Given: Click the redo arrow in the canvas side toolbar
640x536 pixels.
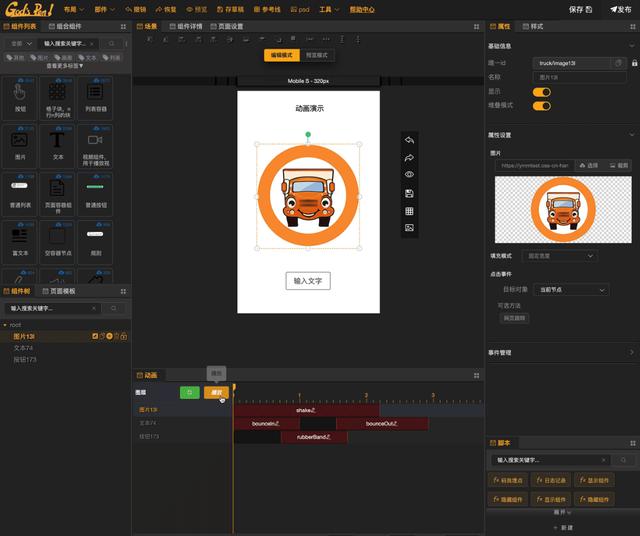Looking at the screenshot, I should click(x=409, y=158).
